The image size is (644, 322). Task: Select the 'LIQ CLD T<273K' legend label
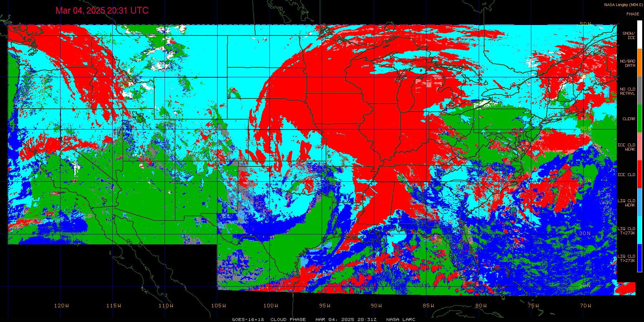point(626,231)
